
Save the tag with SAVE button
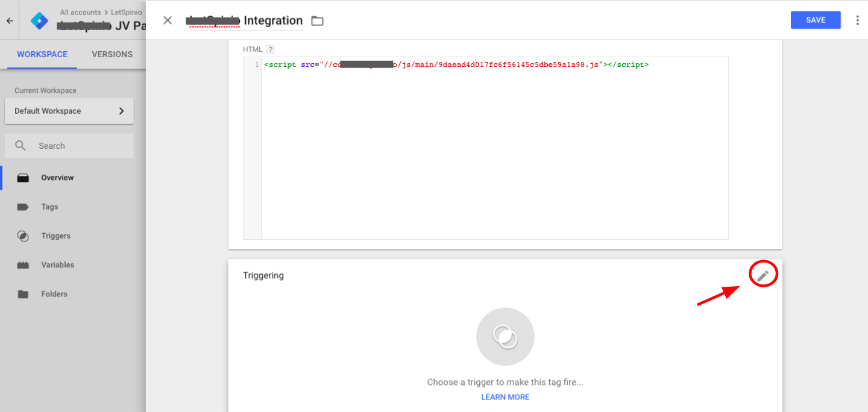tap(816, 20)
